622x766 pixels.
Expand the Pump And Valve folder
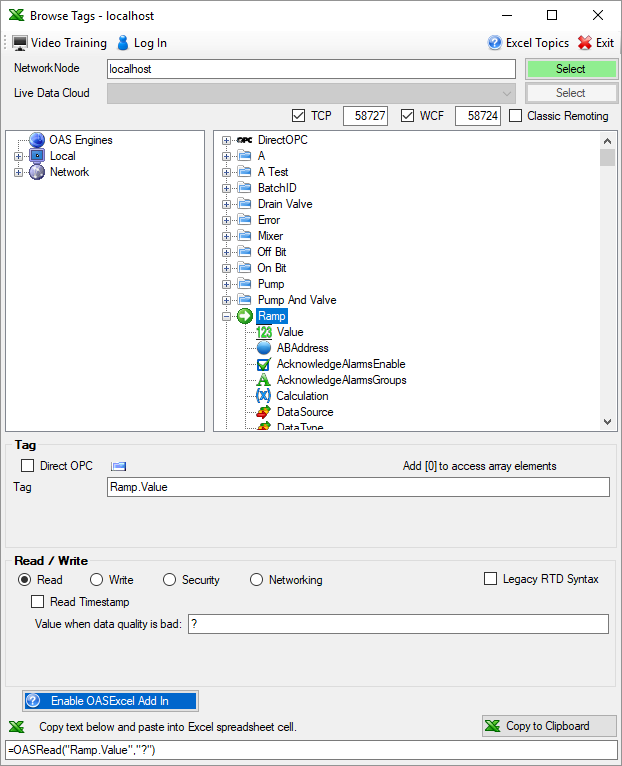click(x=227, y=300)
